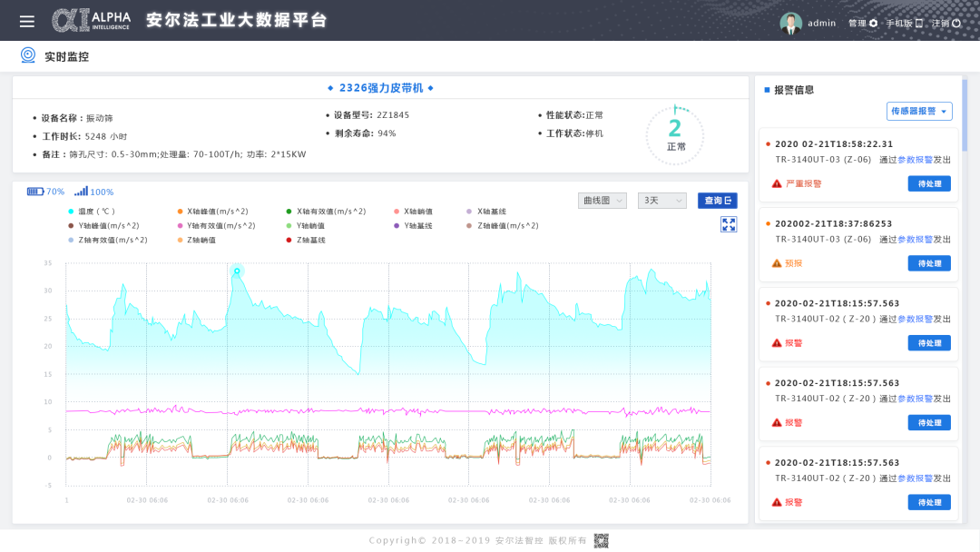Open the 3天 time range dropdown
This screenshot has width=980, height=552.
(x=661, y=201)
